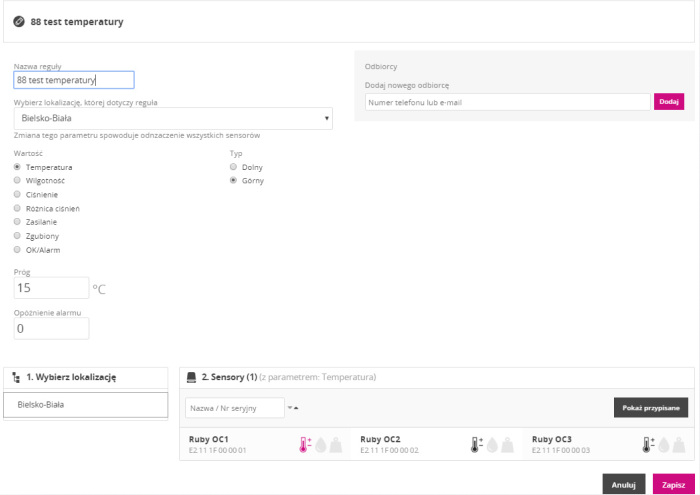Click the Ruby OC1 sensor name

click(x=208, y=439)
